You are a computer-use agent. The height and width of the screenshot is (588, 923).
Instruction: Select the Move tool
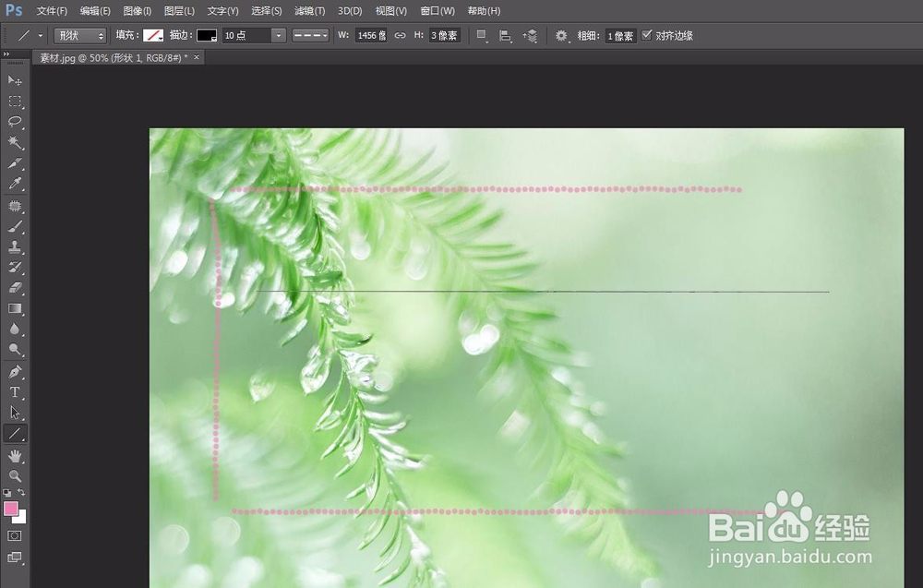coord(15,80)
